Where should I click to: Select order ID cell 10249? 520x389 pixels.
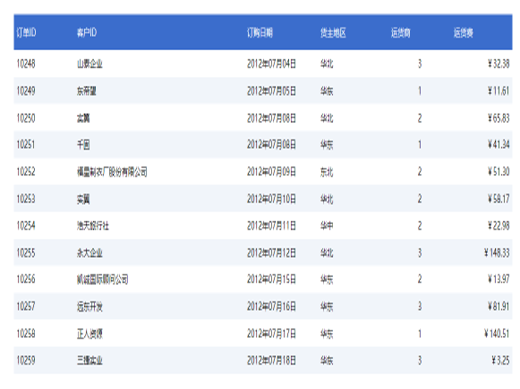[x=26, y=91]
